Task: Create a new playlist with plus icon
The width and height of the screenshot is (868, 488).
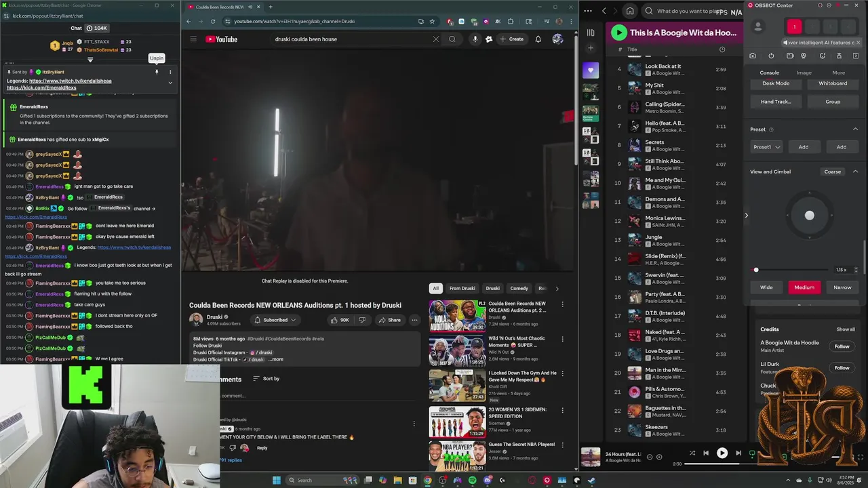Action: (591, 48)
